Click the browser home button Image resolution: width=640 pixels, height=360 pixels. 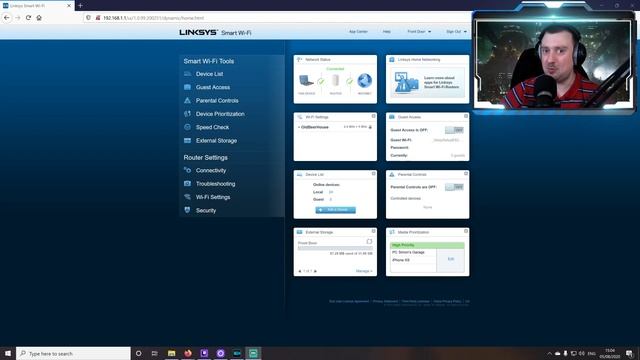coord(39,18)
